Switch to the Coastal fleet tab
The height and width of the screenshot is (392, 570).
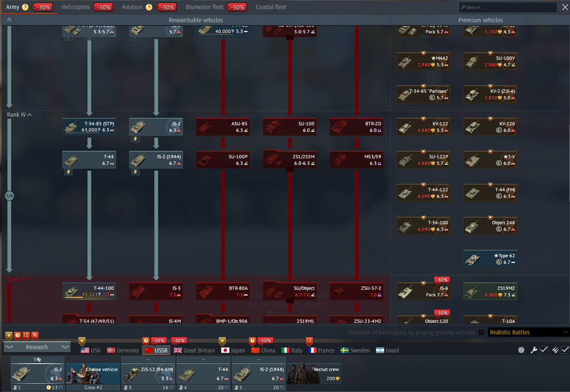point(271,7)
